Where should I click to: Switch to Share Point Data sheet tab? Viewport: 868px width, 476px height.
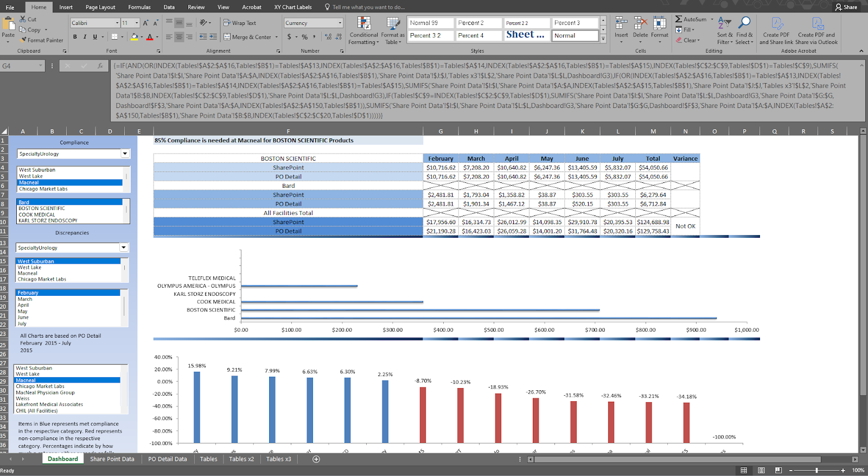coord(112,459)
